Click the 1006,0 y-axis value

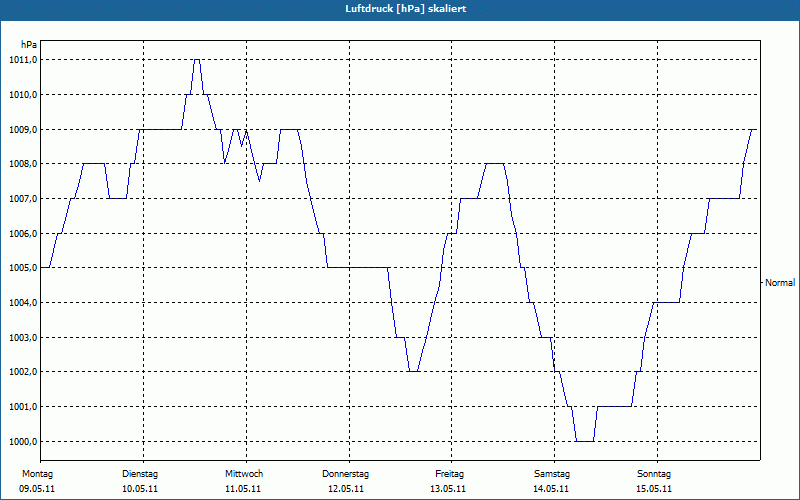tap(23, 234)
